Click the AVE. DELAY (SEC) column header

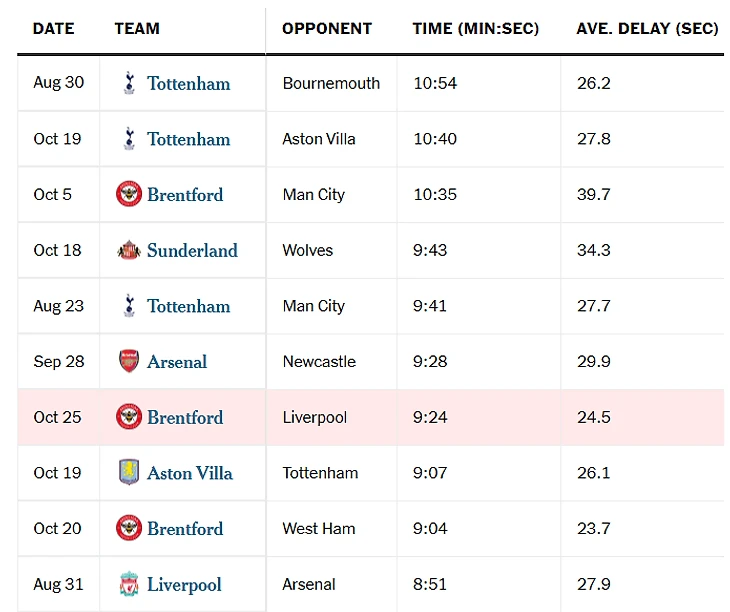647,28
